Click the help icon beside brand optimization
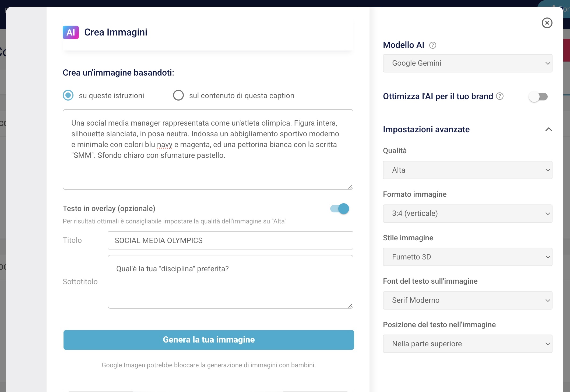 tap(500, 96)
